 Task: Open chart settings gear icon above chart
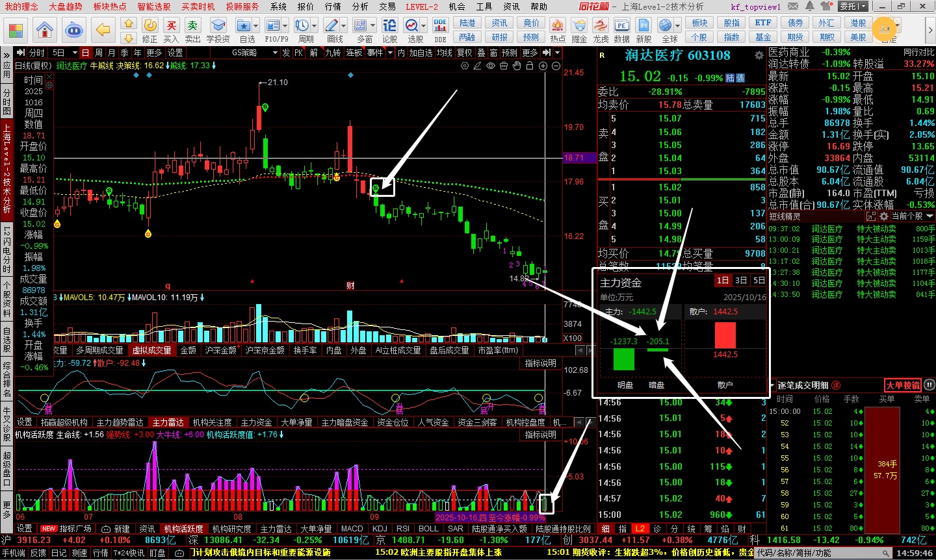(465, 66)
